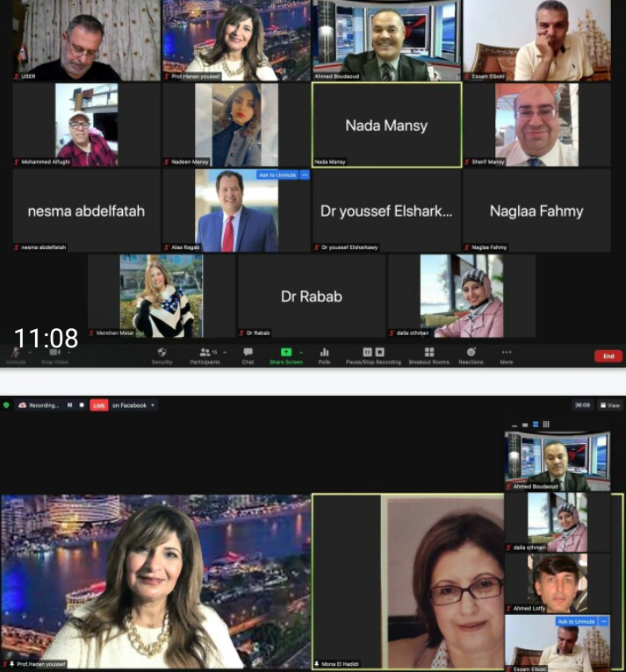Click the green encryption shield icon
The width and height of the screenshot is (626, 672).
click(x=6, y=405)
